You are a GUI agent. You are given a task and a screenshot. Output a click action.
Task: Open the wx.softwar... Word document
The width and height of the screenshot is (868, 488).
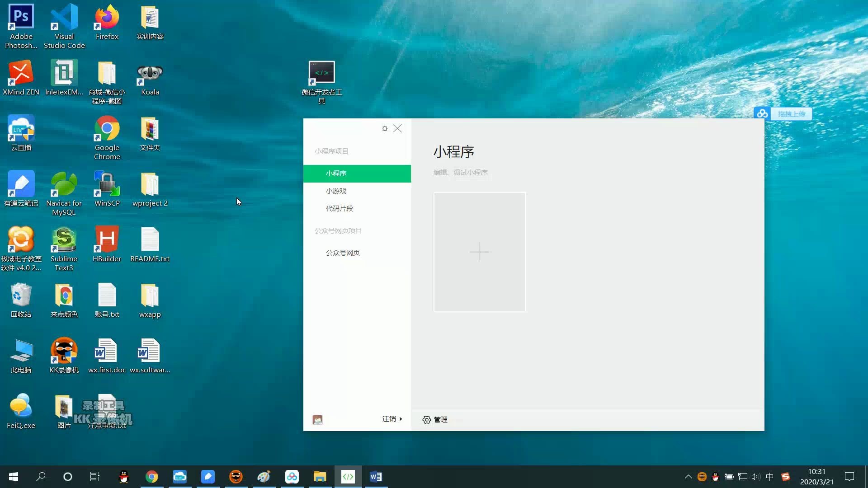[x=150, y=356]
